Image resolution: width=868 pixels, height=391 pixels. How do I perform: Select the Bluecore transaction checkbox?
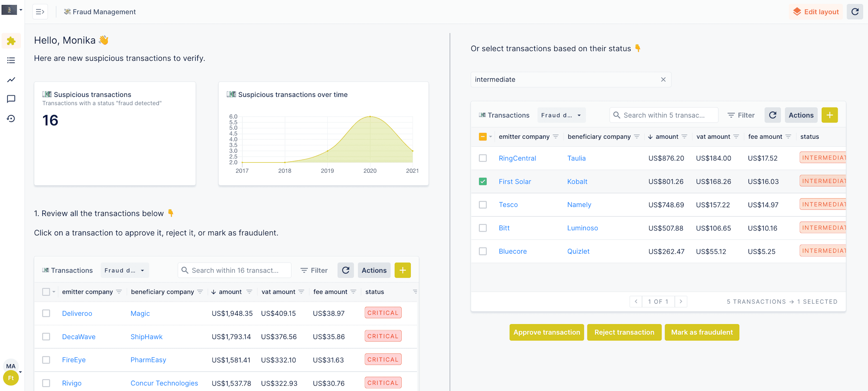pos(483,251)
